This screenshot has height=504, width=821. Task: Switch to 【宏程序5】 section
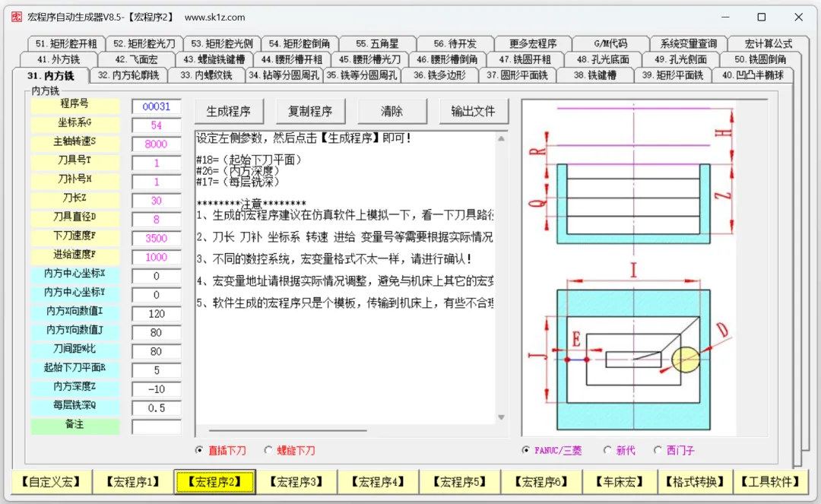pyautogui.click(x=460, y=481)
